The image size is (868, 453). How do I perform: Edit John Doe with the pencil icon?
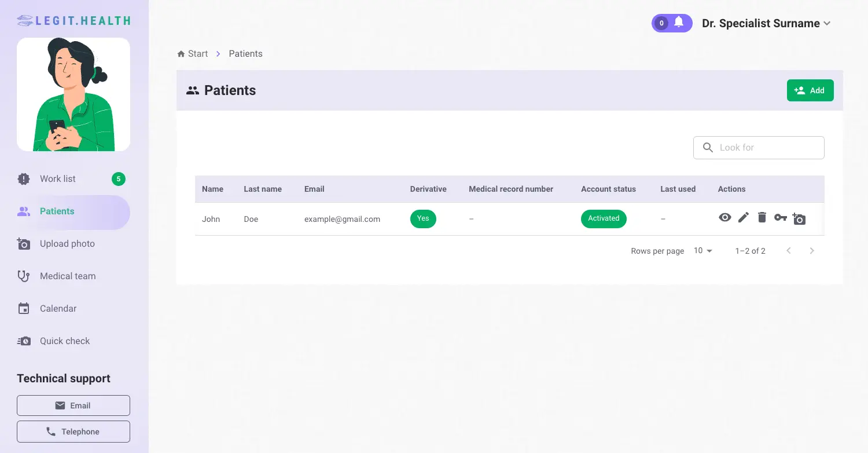(x=743, y=217)
